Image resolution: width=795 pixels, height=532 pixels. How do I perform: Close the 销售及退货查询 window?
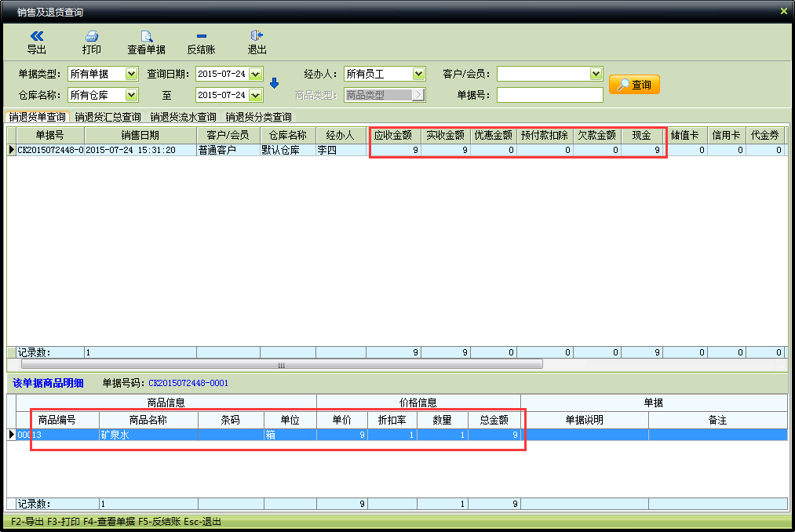click(783, 11)
